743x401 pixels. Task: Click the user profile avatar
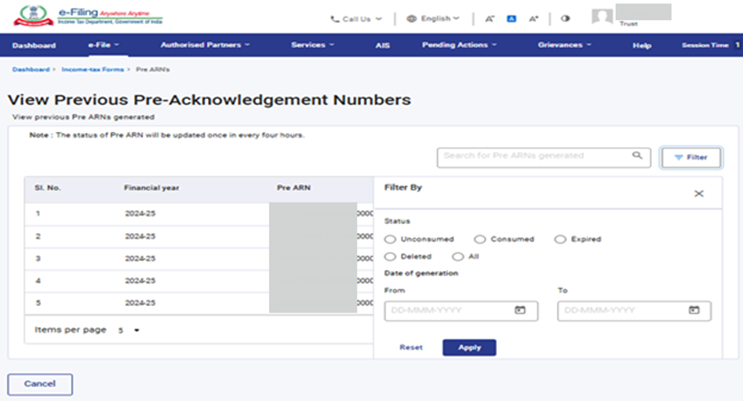click(x=602, y=17)
